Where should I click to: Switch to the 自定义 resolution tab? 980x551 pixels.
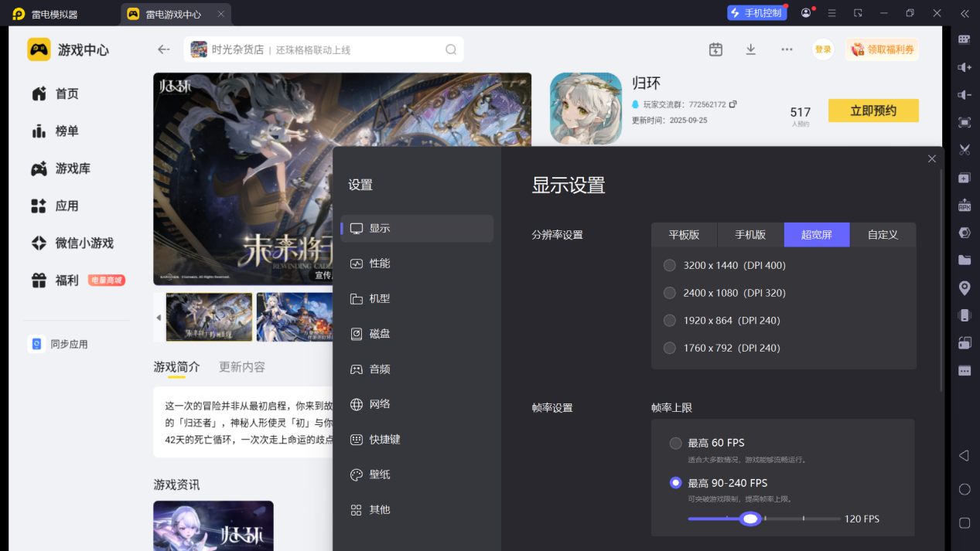coord(883,234)
